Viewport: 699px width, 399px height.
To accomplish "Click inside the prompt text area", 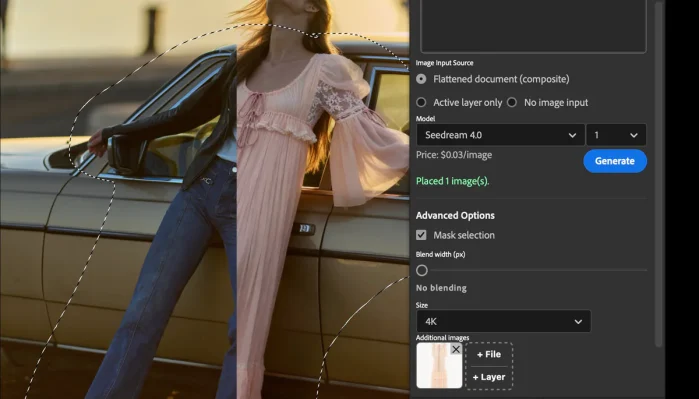I will pyautogui.click(x=533, y=26).
